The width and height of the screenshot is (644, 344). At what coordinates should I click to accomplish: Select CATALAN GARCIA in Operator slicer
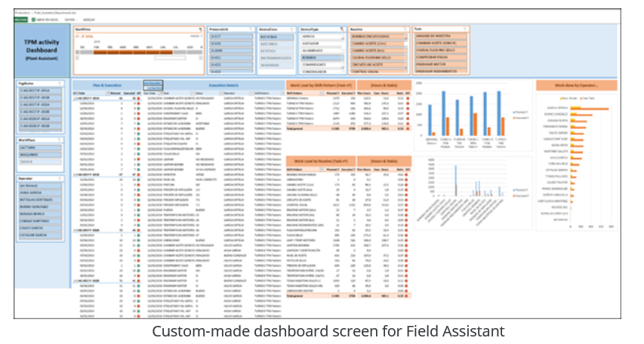41,235
